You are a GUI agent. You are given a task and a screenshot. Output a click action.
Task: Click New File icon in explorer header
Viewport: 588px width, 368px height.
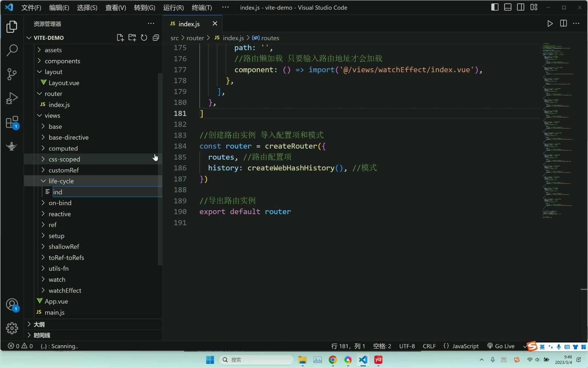tap(120, 38)
